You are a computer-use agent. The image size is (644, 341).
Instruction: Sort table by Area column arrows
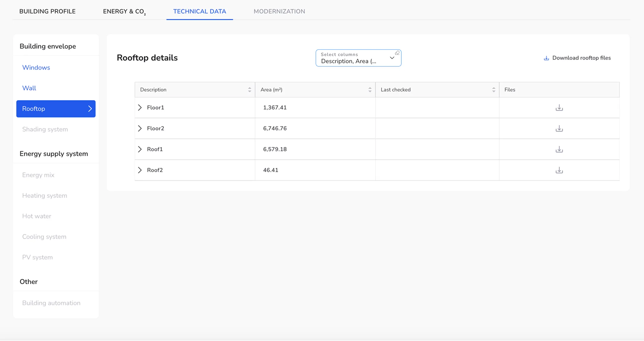pos(370,90)
